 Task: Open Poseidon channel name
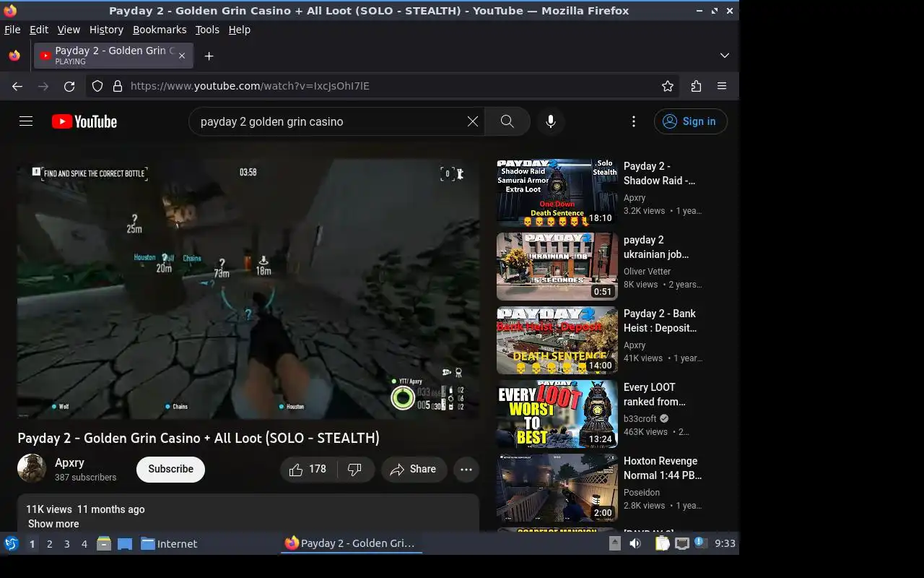coord(642,493)
